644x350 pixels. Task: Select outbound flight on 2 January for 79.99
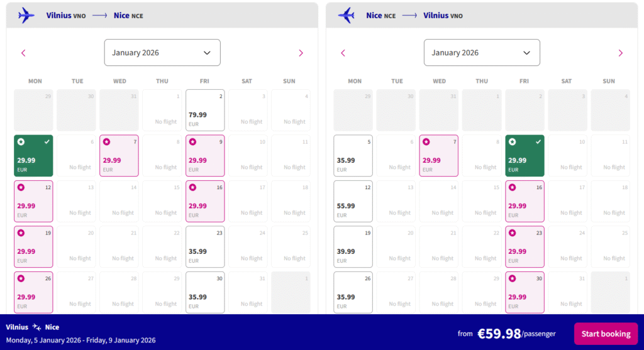205,111
